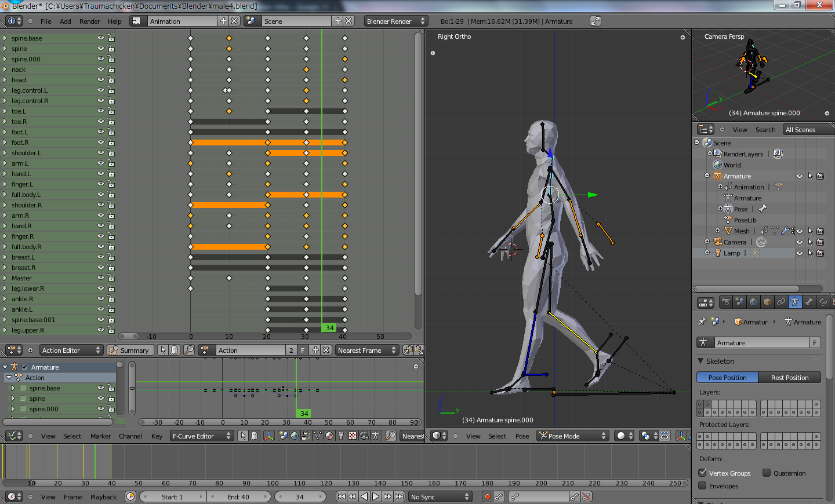Image resolution: width=835 pixels, height=504 pixels.
Task: Open the World properties tab icon
Action: click(x=753, y=302)
